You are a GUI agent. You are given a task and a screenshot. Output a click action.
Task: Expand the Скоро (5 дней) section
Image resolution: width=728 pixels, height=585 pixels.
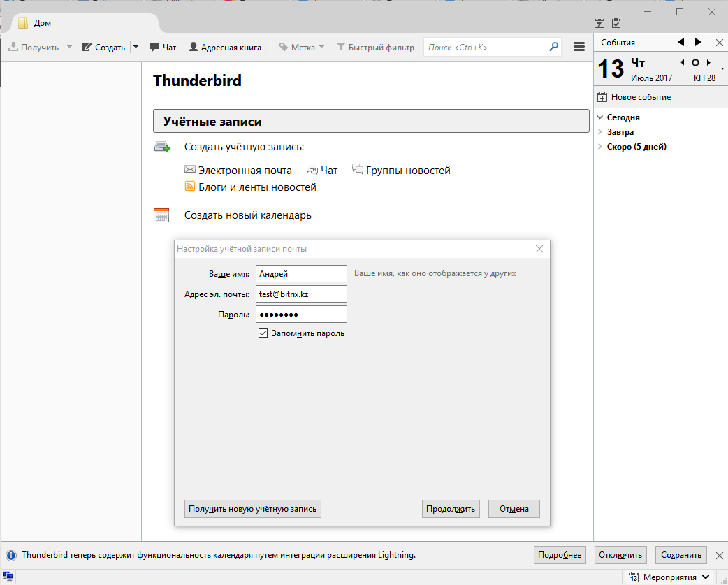600,146
